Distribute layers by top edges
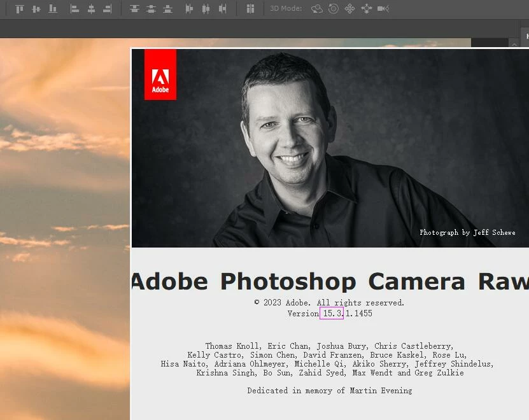This screenshot has height=420, width=529. tap(134, 9)
